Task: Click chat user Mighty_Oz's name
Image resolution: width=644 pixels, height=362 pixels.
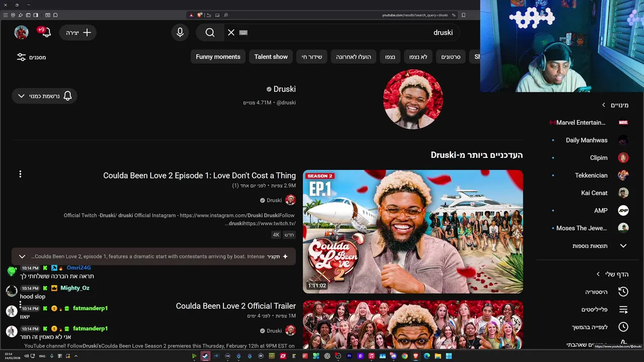Action: click(75, 288)
